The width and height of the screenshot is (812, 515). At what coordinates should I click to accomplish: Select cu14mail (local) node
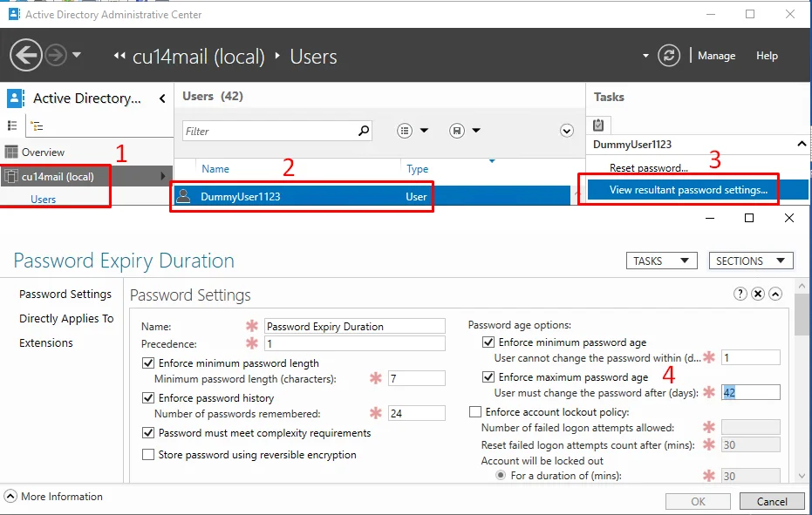pyautogui.click(x=56, y=177)
